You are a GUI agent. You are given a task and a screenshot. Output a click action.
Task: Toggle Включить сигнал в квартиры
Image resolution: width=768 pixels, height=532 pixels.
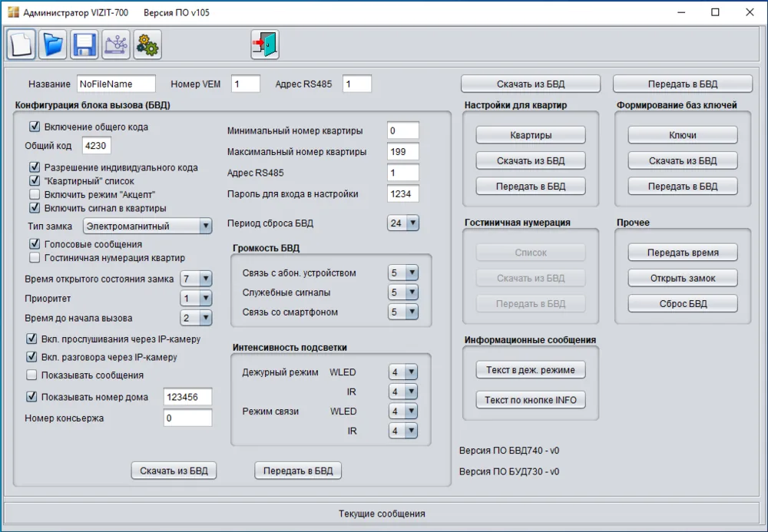pyautogui.click(x=35, y=208)
